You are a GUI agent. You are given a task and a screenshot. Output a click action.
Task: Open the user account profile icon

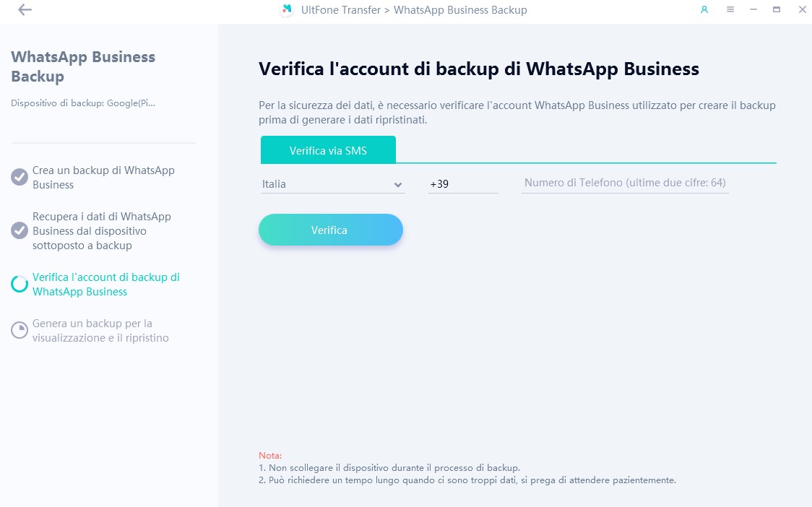coord(704,9)
